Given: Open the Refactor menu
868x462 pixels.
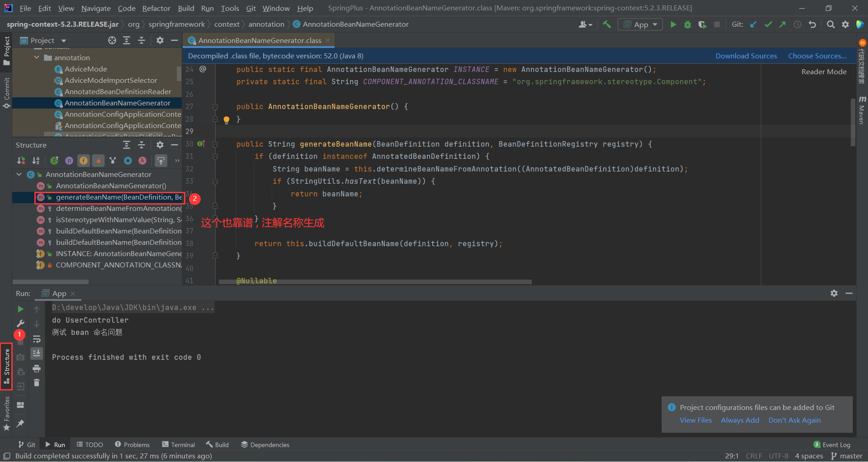Looking at the screenshot, I should pyautogui.click(x=156, y=8).
